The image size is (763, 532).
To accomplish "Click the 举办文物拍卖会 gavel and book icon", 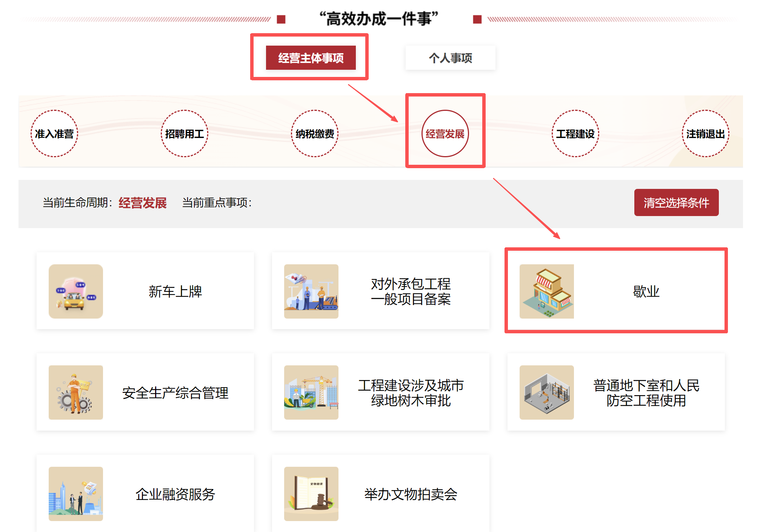I will coord(311,494).
